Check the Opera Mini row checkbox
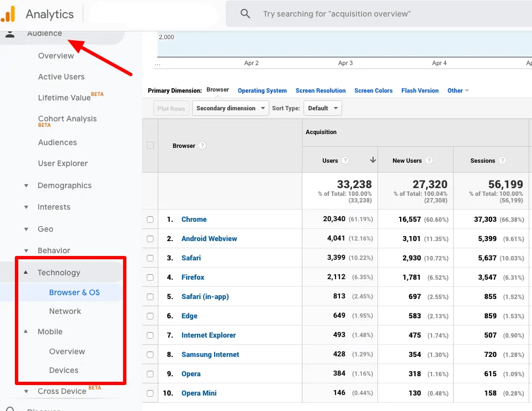The width and height of the screenshot is (532, 411). (150, 393)
